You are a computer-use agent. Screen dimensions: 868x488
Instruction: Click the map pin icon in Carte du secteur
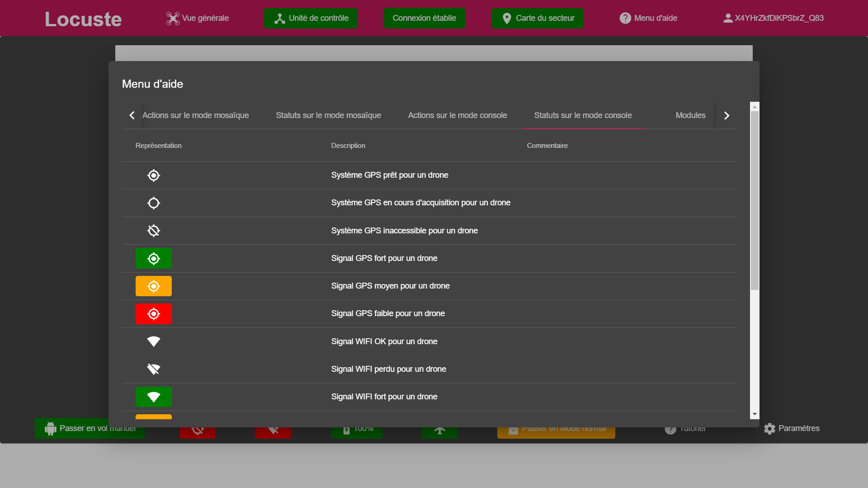point(507,19)
